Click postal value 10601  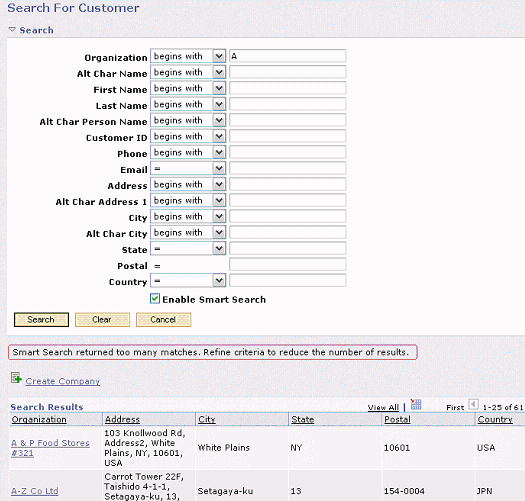(x=397, y=448)
